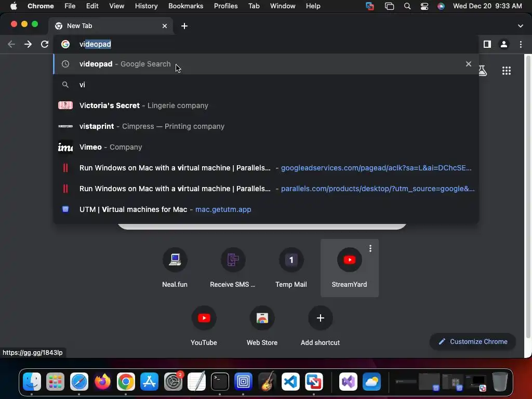Screen dimensions: 532x399
Task: Open the View menu
Action: click(116, 6)
